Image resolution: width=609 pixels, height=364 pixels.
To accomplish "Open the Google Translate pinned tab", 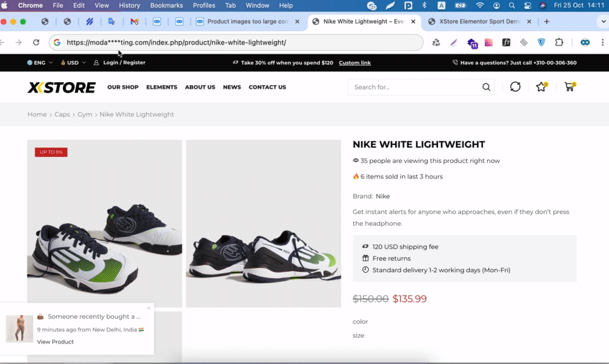I will pyautogui.click(x=112, y=22).
